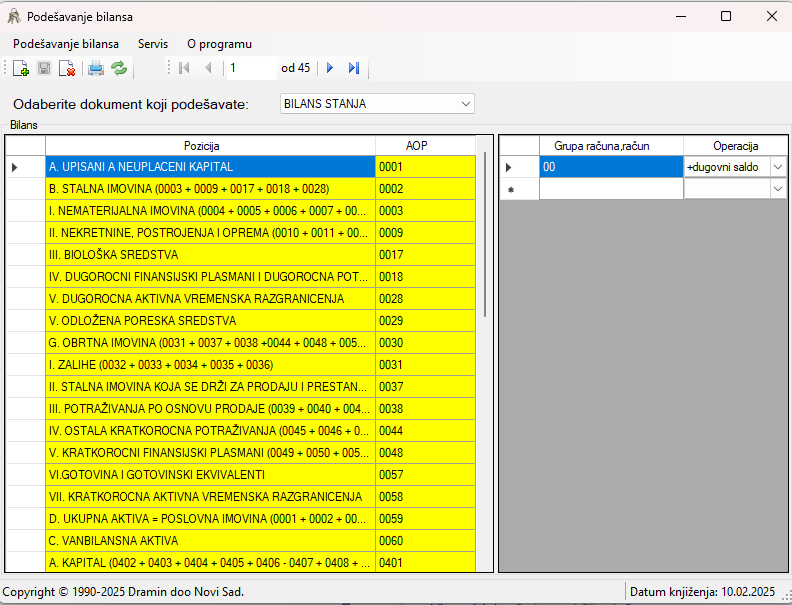Open the empty Operacija dropdown in new row
The width and height of the screenshot is (792, 605).
tap(778, 189)
